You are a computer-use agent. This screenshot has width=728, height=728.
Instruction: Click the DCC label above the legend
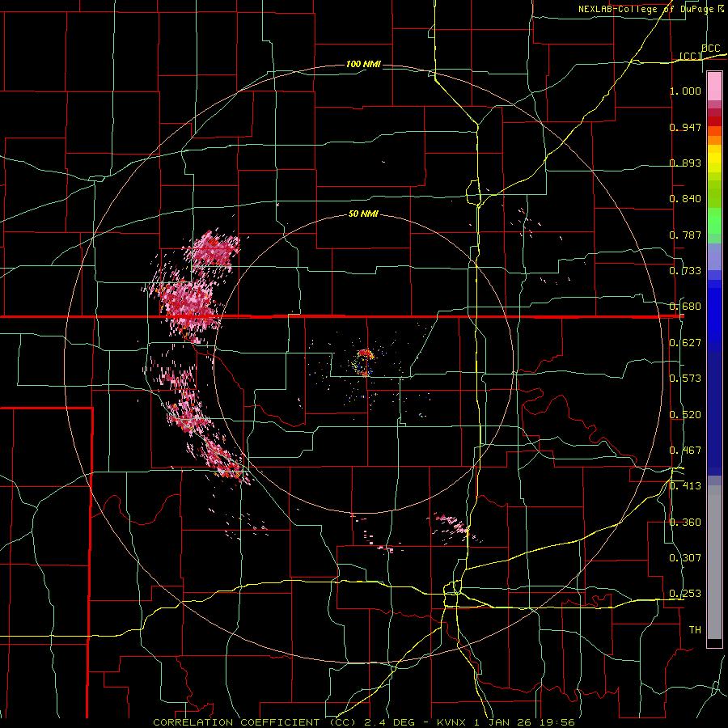(x=710, y=49)
